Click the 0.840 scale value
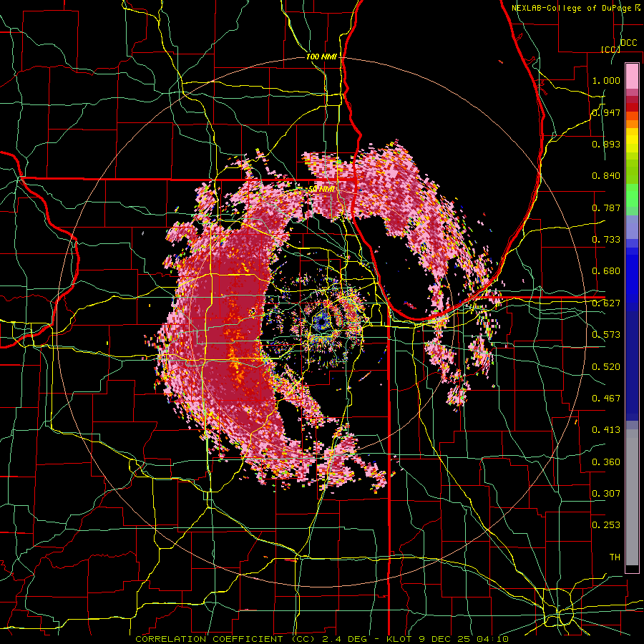The image size is (644, 644). coord(606,176)
